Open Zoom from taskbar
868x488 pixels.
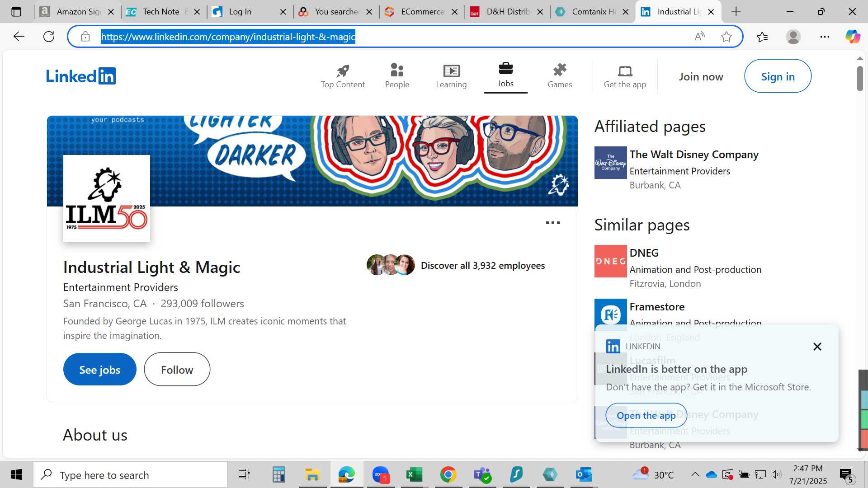point(381,474)
